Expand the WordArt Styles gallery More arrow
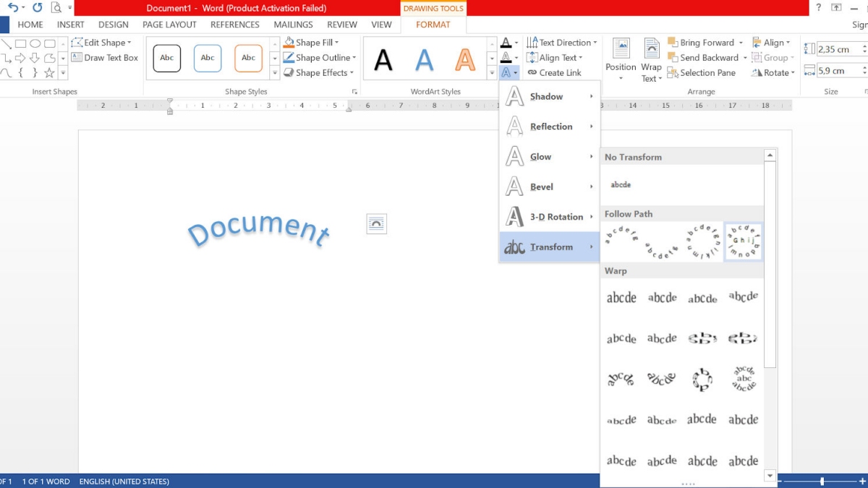This screenshot has height=488, width=868. point(493,73)
